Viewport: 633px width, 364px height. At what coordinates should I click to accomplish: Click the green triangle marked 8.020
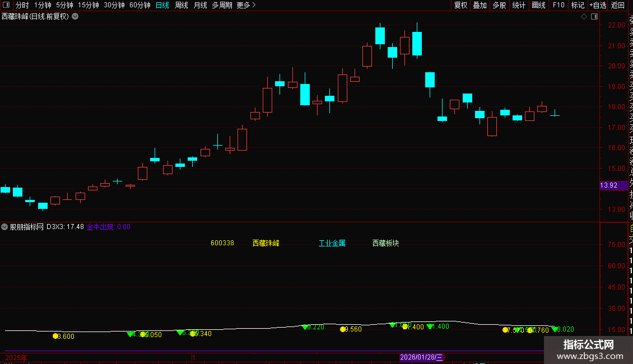click(x=555, y=329)
